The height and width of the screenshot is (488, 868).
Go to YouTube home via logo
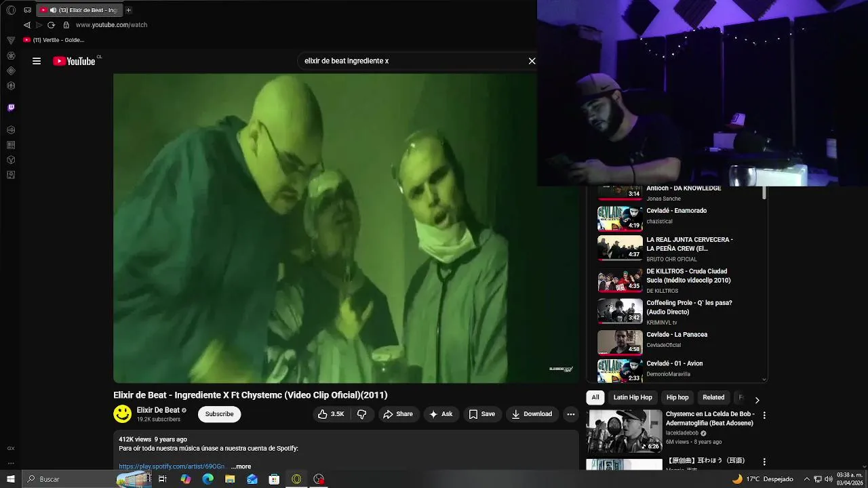click(75, 61)
